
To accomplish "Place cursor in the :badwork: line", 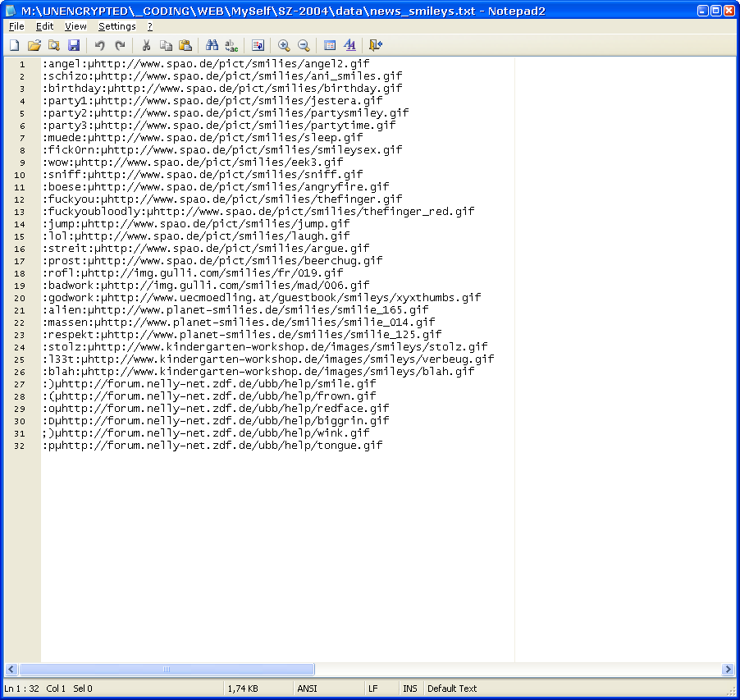I will point(206,285).
